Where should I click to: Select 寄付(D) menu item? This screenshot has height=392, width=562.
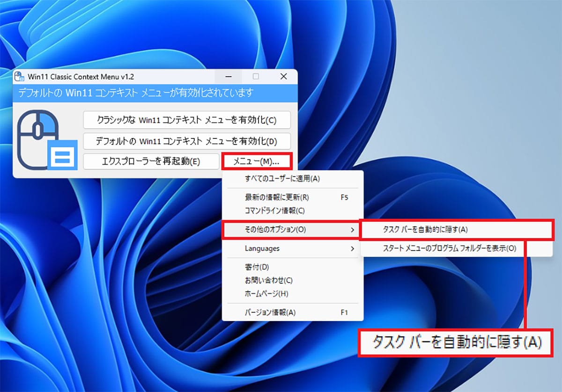293,267
